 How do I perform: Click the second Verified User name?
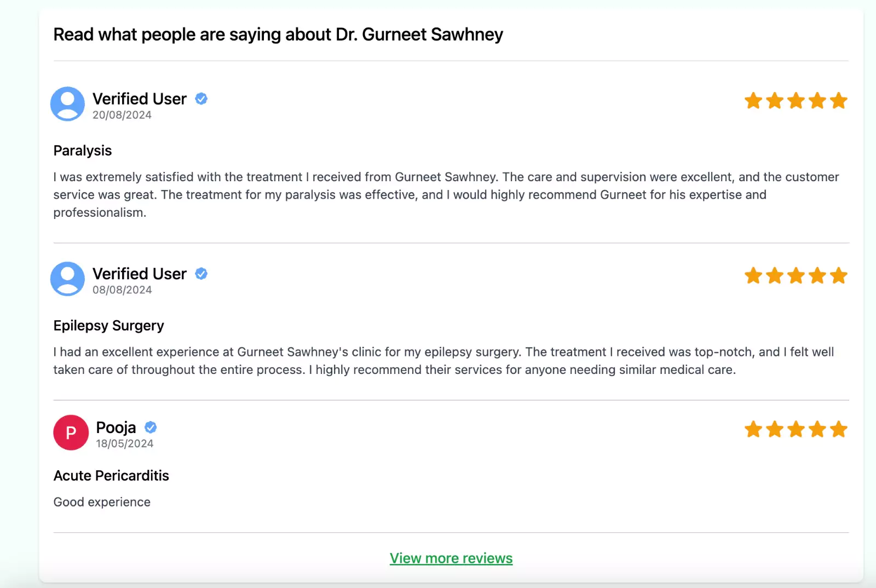[x=140, y=274]
